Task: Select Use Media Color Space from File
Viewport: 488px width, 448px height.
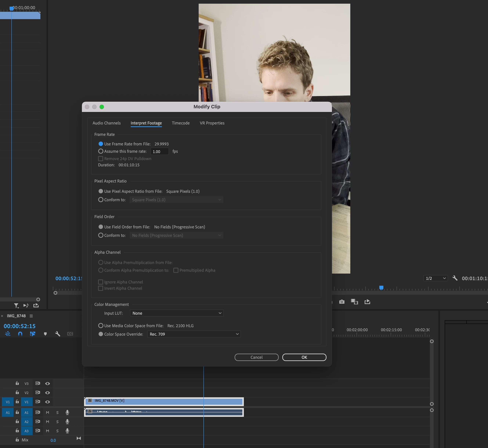Action: tap(101, 326)
